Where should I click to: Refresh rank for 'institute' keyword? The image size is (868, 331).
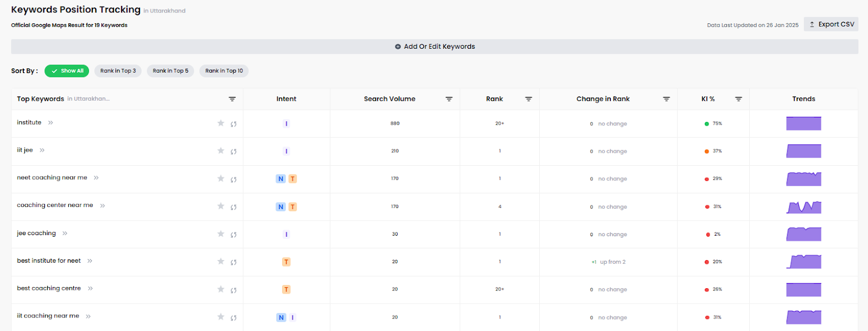coord(234,124)
